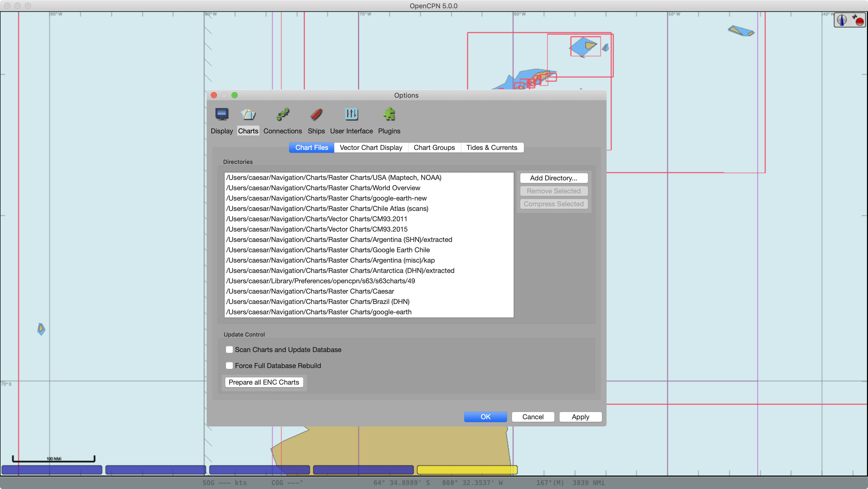Switch to the Vector Chart Display tab
This screenshot has width=868, height=489.
(371, 148)
